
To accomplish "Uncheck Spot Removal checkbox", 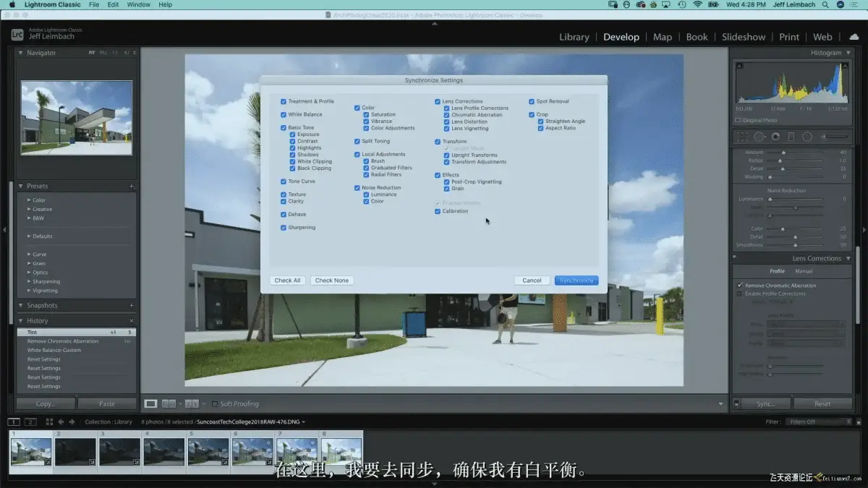I will coord(531,101).
